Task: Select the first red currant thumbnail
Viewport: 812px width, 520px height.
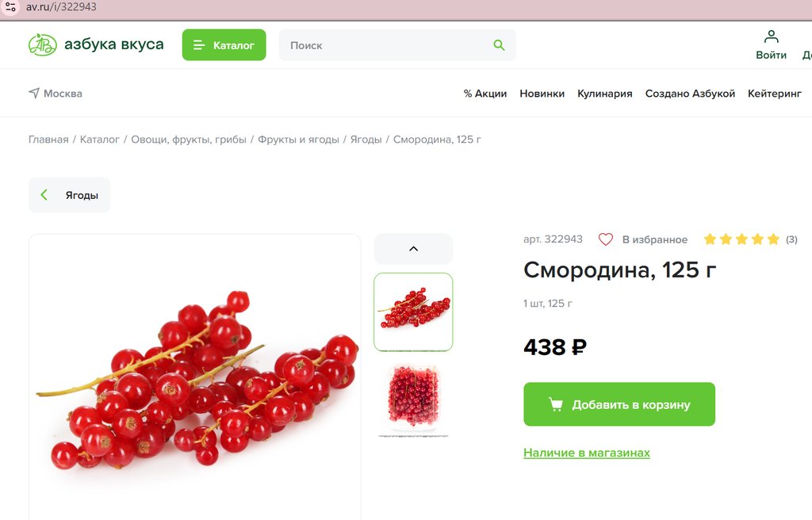Action: (413, 312)
